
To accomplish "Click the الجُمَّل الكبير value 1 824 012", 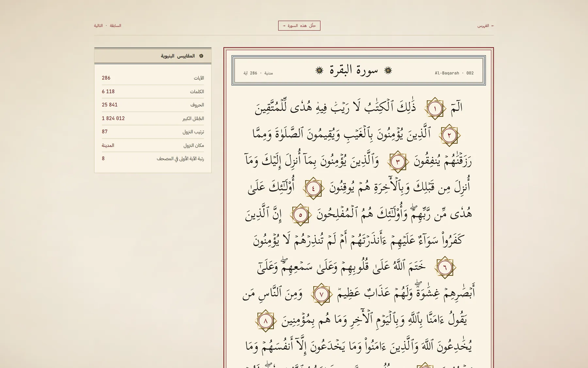I will (113, 118).
